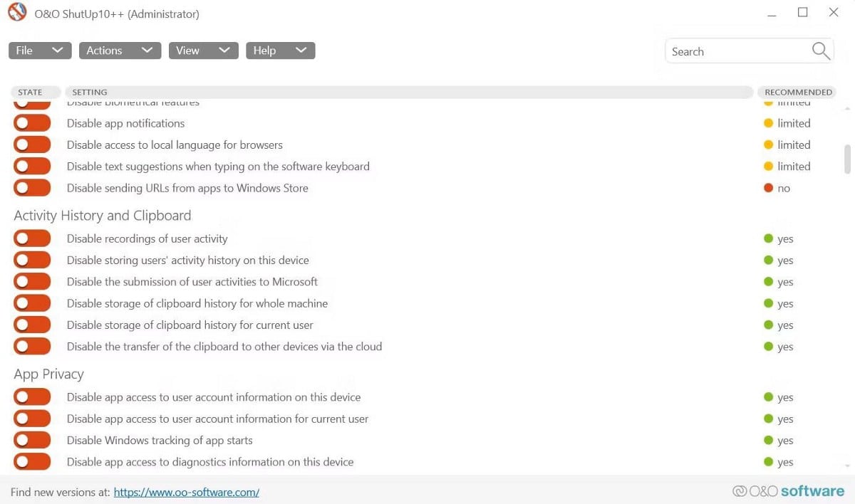
Task: Open the View dropdown
Action: pos(203,50)
